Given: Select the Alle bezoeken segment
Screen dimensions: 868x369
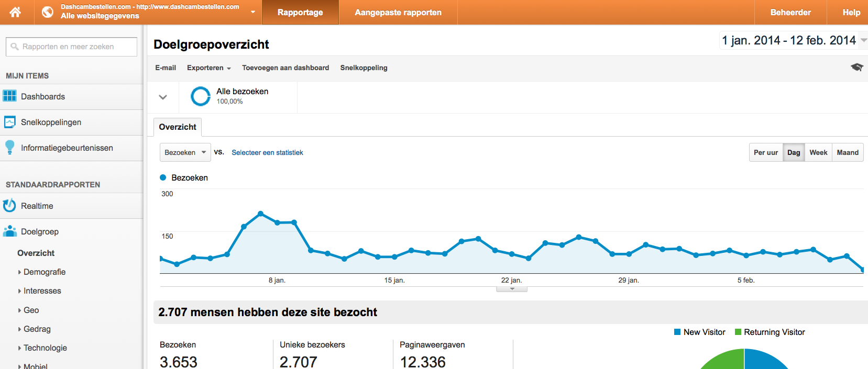Looking at the screenshot, I should 238,97.
